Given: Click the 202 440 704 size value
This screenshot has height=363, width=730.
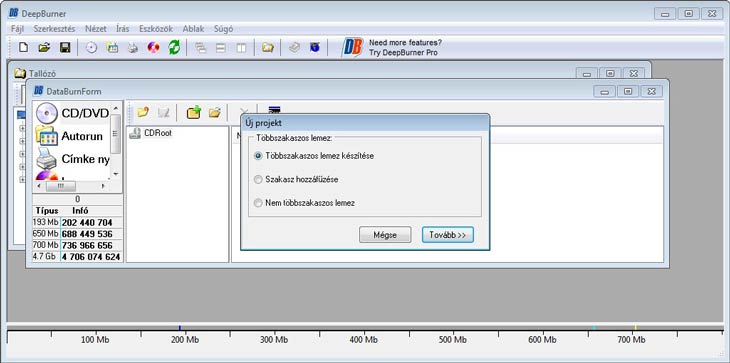Looking at the screenshot, I should pos(87,222).
